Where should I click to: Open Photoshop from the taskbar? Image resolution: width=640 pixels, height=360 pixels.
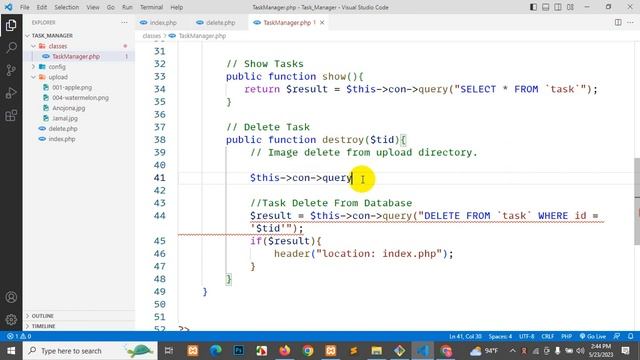(239, 351)
